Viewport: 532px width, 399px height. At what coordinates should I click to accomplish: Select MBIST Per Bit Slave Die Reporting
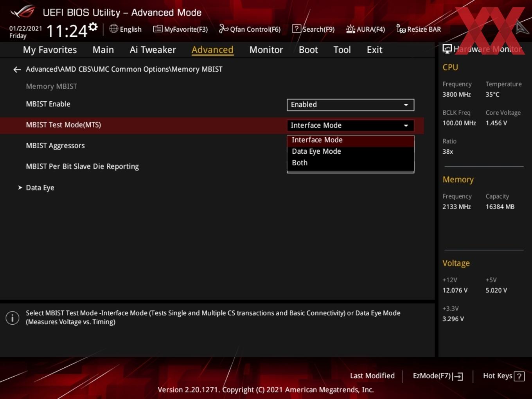82,167
